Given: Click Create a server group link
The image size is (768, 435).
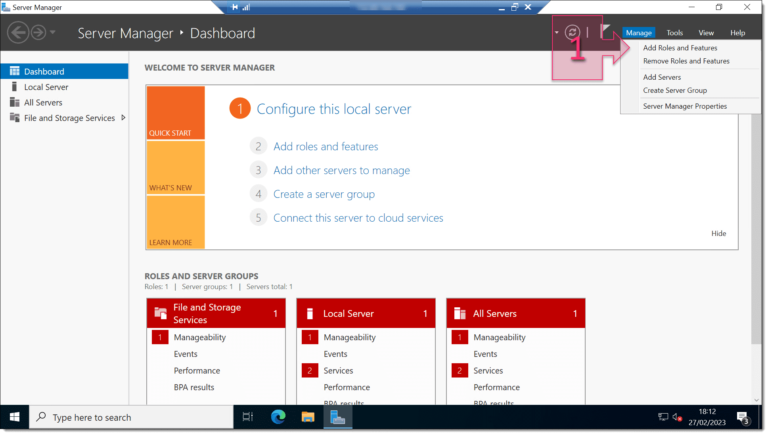Looking at the screenshot, I should (x=324, y=194).
